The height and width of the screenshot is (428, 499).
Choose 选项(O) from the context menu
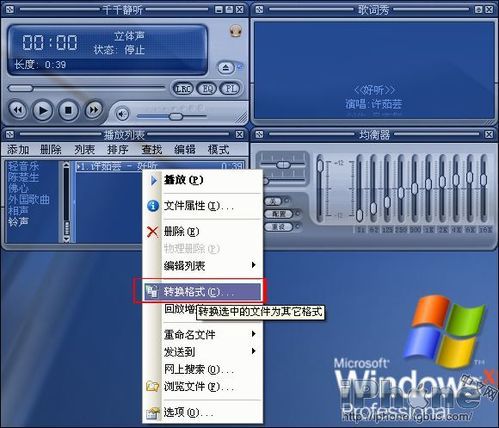tap(202, 413)
